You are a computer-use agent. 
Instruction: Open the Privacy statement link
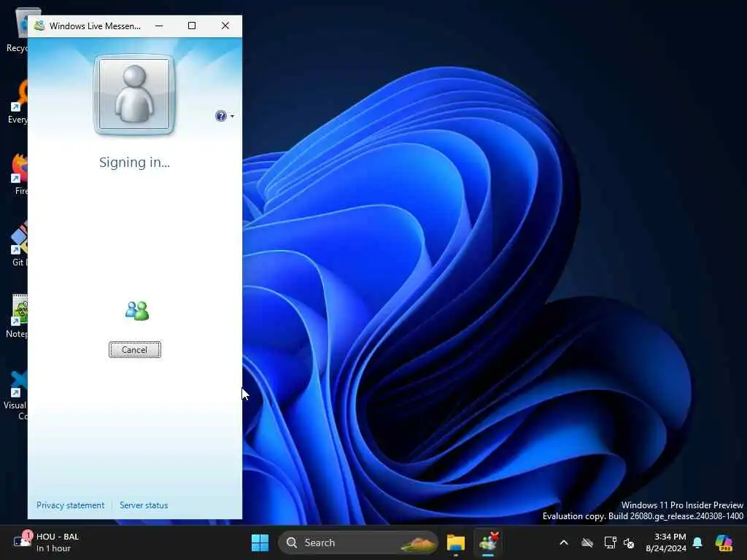coord(71,505)
